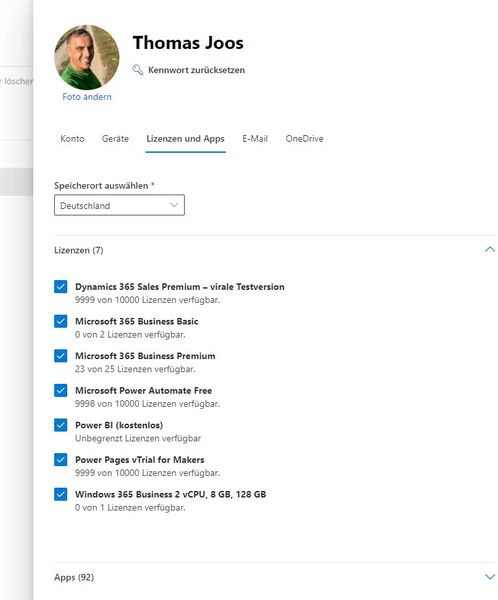Click the Lizenzen (7) heading
Screen dimensions: 498x600
(79, 250)
